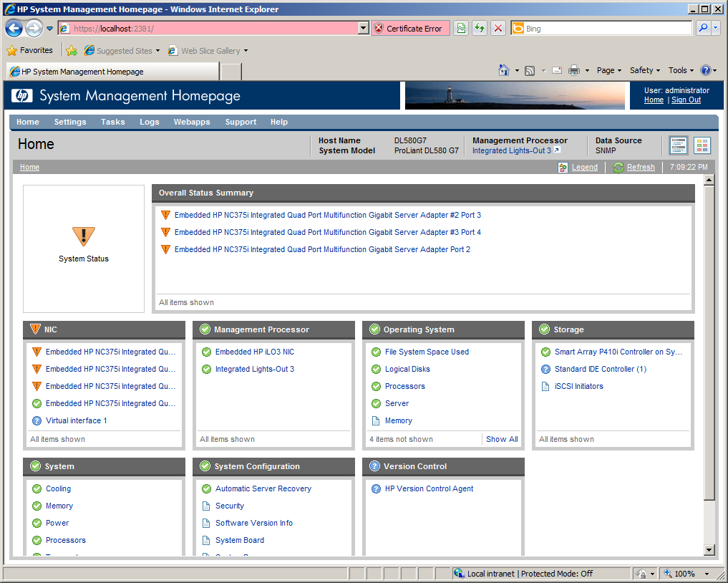The image size is (728, 583).
Task: Click the compatibility view icon beside address bar
Action: pyautogui.click(x=461, y=29)
